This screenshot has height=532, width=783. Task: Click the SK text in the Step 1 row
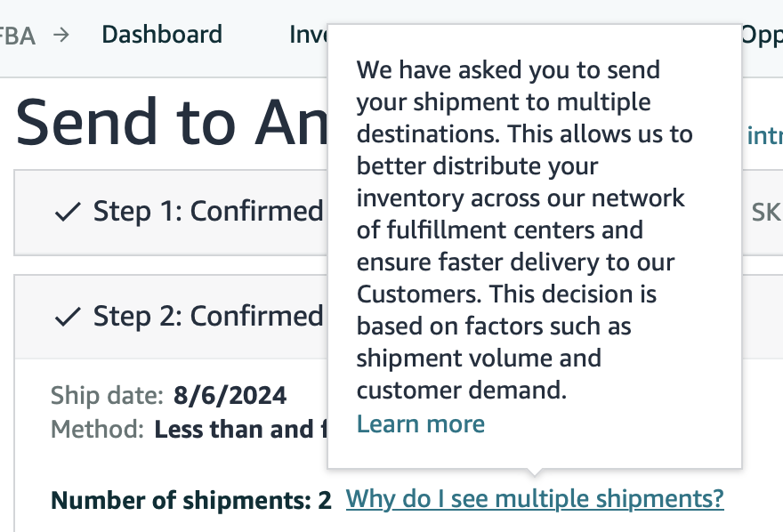(766, 212)
